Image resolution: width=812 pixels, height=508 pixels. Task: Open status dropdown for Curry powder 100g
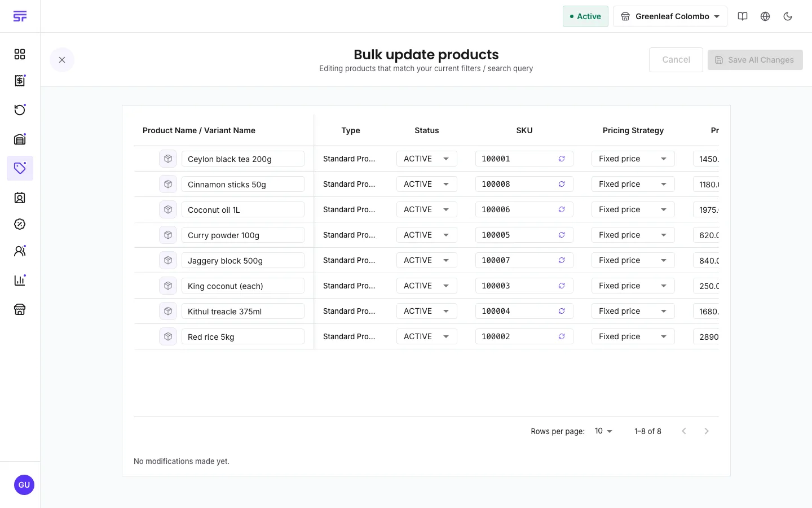coord(427,235)
